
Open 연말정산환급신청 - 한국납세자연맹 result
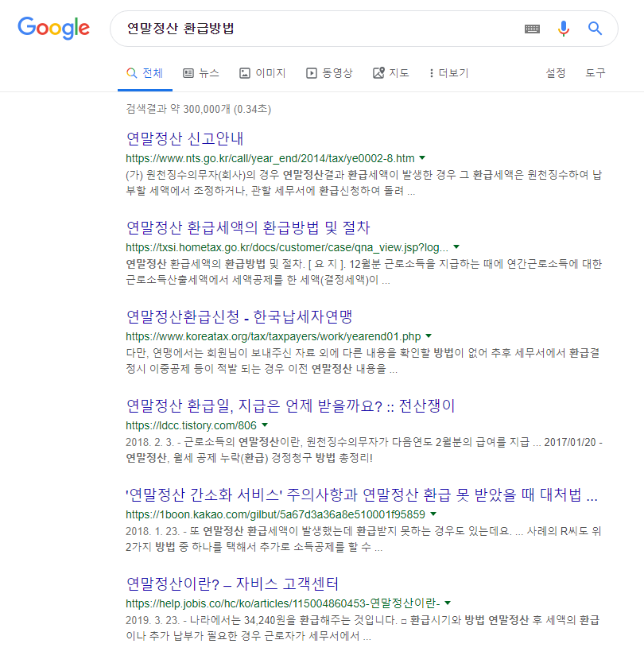(239, 316)
